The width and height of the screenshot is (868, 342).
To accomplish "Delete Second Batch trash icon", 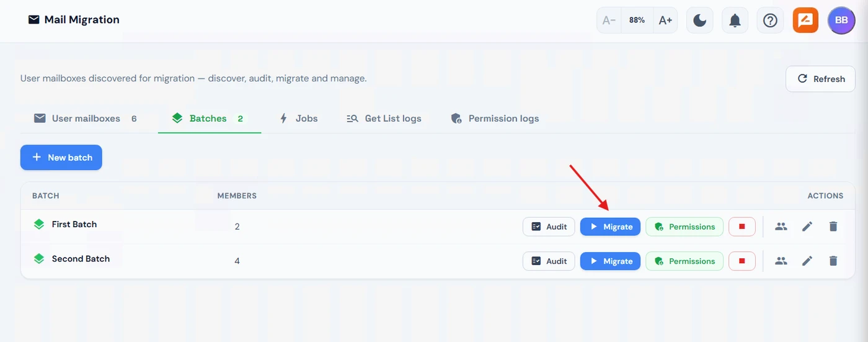I will [x=833, y=261].
